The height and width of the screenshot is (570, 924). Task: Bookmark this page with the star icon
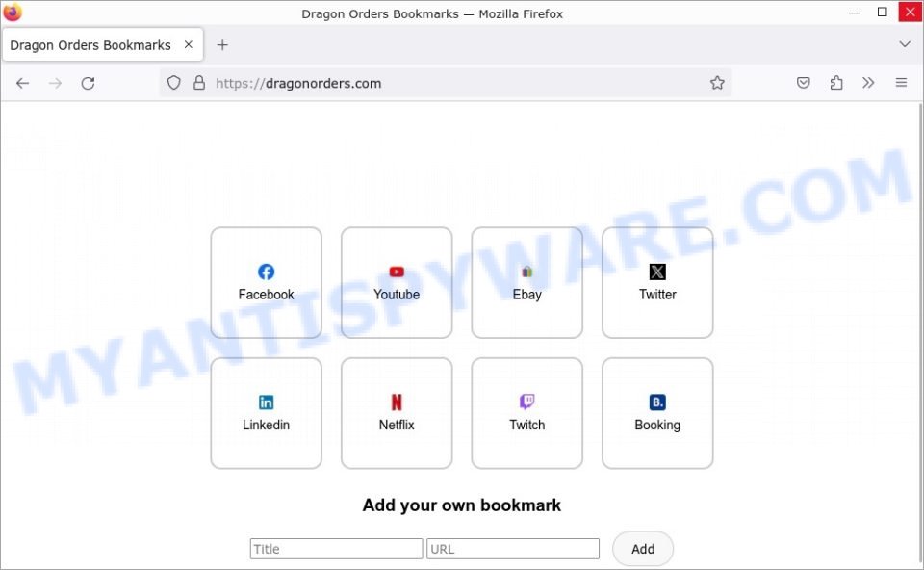click(717, 83)
